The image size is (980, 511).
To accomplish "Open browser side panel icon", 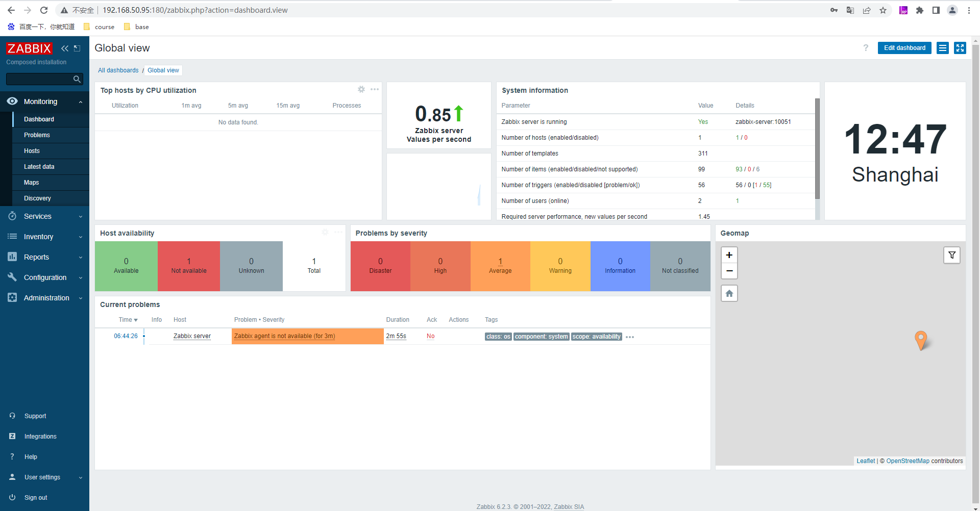I will click(936, 10).
